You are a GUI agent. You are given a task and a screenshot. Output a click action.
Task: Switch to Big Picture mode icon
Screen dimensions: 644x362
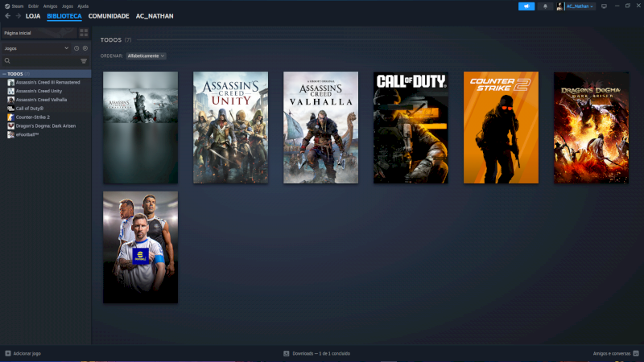coord(604,6)
